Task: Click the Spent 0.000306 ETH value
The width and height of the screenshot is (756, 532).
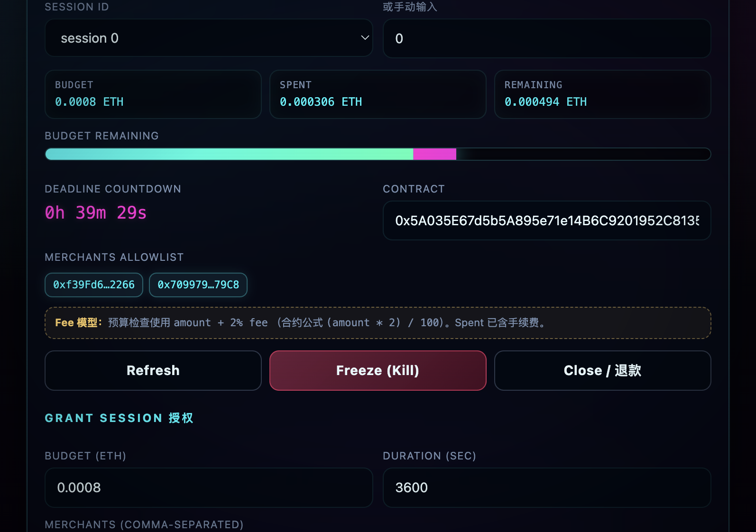Action: (321, 102)
